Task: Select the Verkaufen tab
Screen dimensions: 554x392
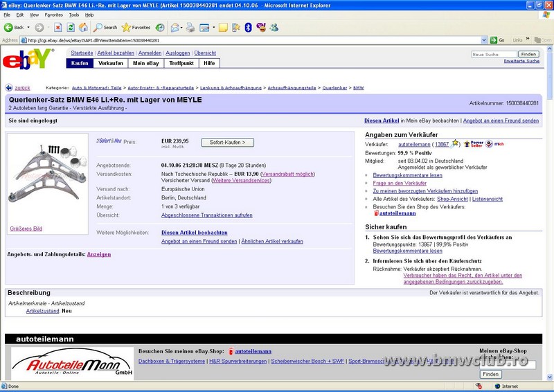Action: pos(111,63)
